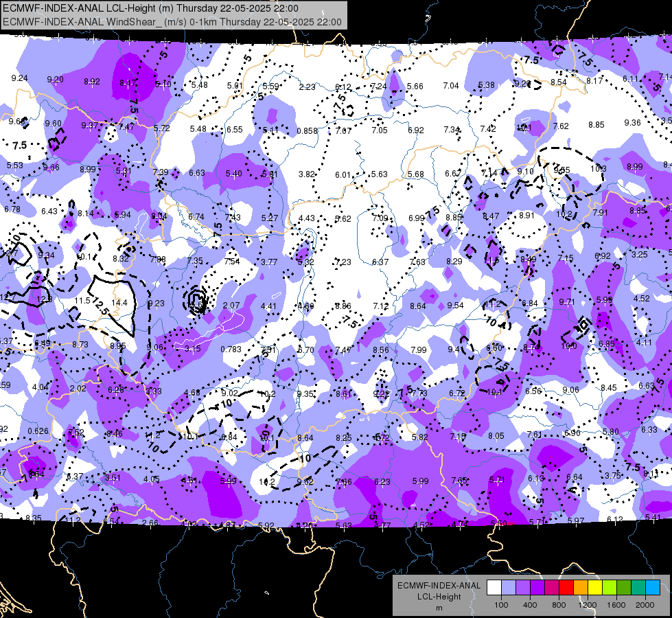Click the legend title ECMWF-INDEX-ANAL
672x618 pixels.
pyautogui.click(x=439, y=586)
